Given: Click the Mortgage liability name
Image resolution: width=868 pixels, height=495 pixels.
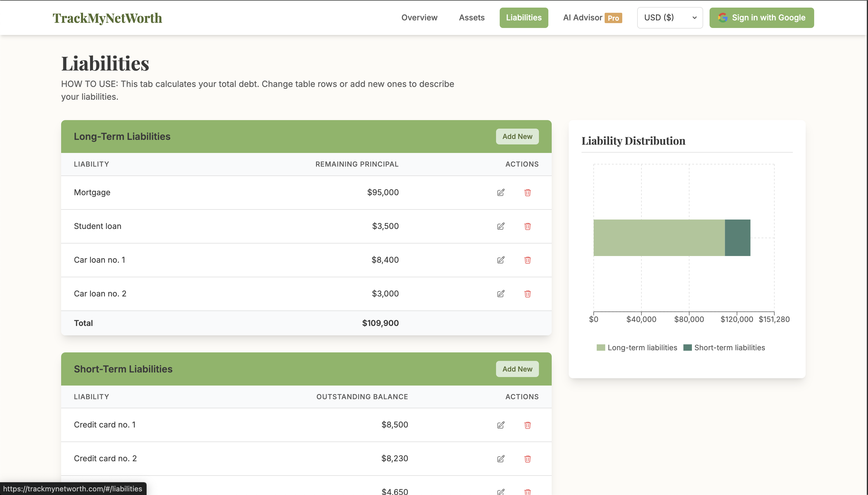Looking at the screenshot, I should [x=92, y=192].
